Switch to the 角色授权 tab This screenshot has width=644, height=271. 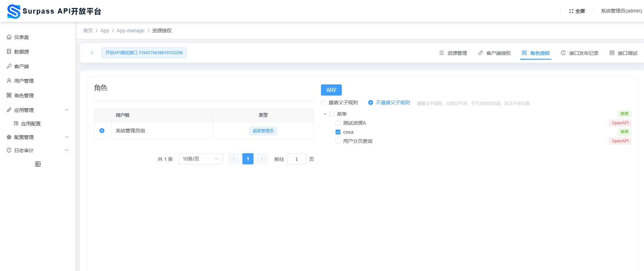536,53
